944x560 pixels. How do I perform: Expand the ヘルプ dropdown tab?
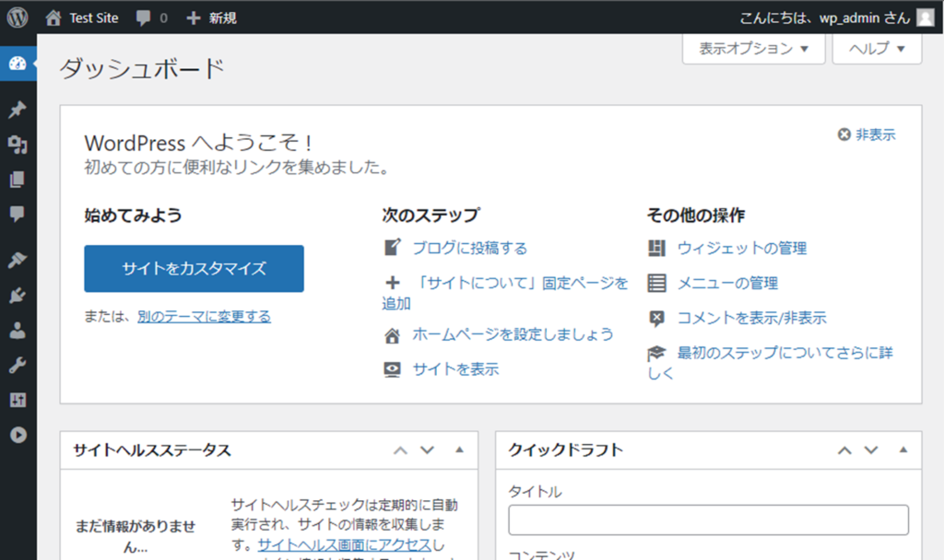[x=876, y=49]
